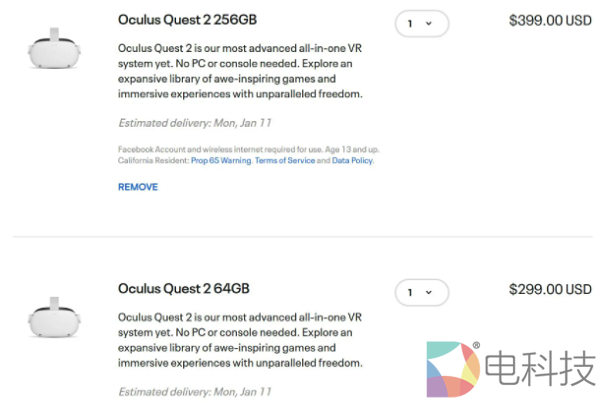Open quantity dropdown for the 64GB headset
Viewport: 600px width, 404px height.
[x=421, y=293]
